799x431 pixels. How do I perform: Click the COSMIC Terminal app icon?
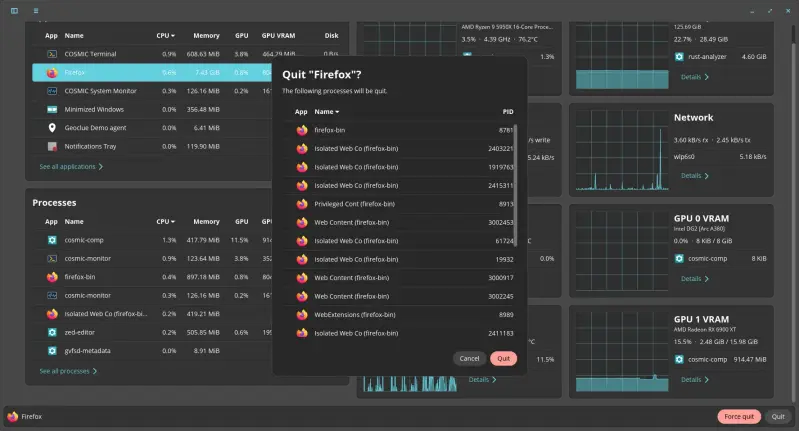tap(52, 54)
